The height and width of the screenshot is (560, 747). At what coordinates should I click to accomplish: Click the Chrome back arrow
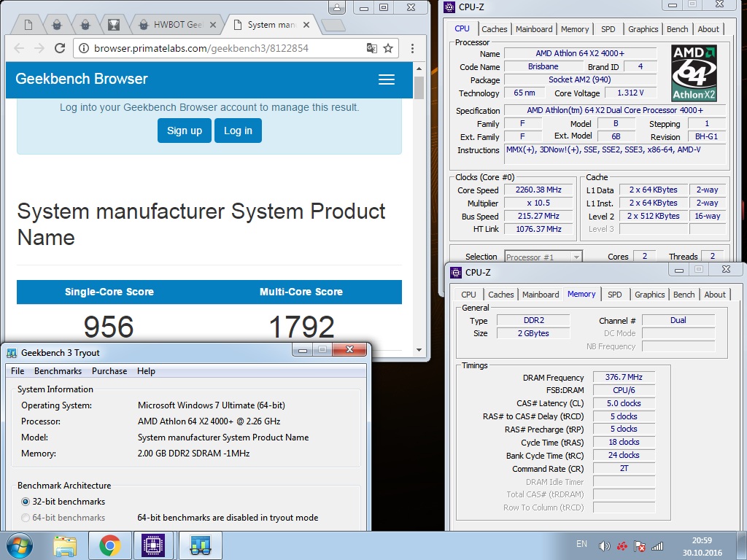19,48
